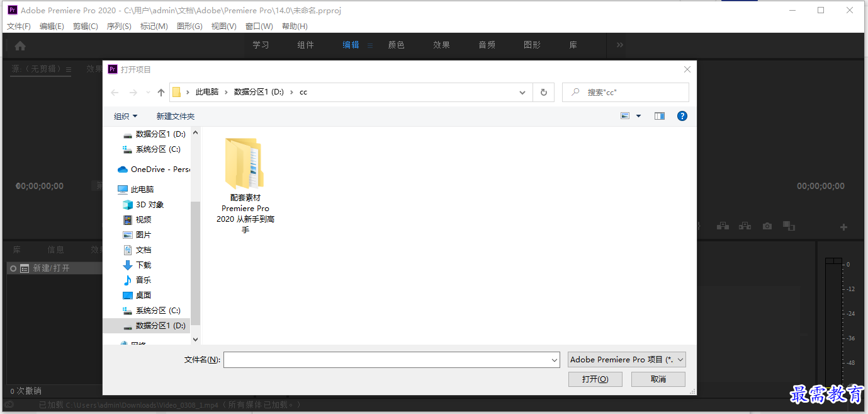
Task: Click 数据分区1 (D:) in the address breadcrumb
Action: (x=259, y=92)
